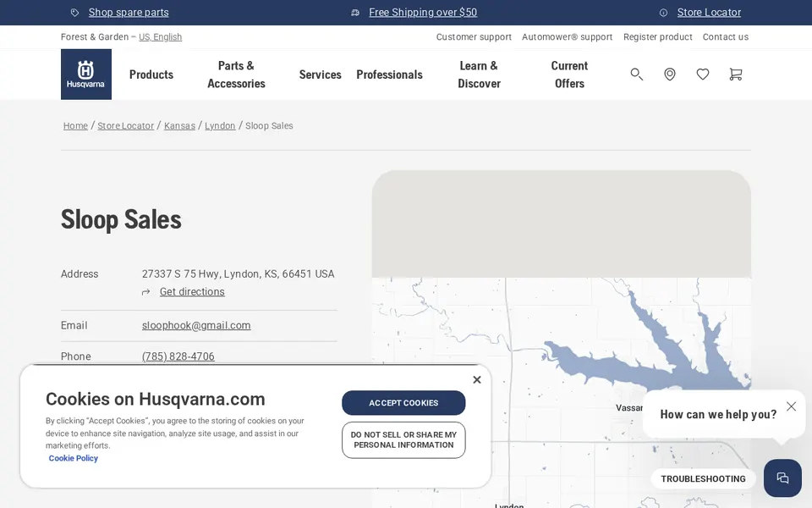The width and height of the screenshot is (812, 508).
Task: Open the Products menu
Action: (x=151, y=75)
